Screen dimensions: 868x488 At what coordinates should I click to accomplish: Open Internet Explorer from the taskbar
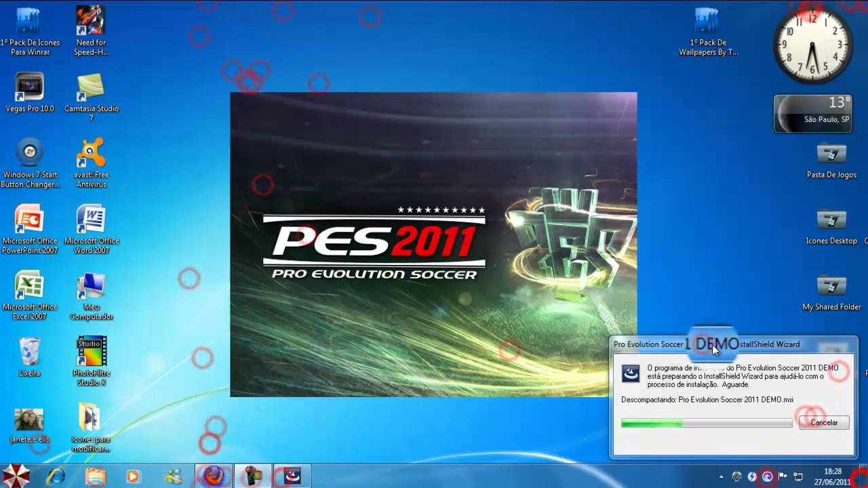point(56,476)
